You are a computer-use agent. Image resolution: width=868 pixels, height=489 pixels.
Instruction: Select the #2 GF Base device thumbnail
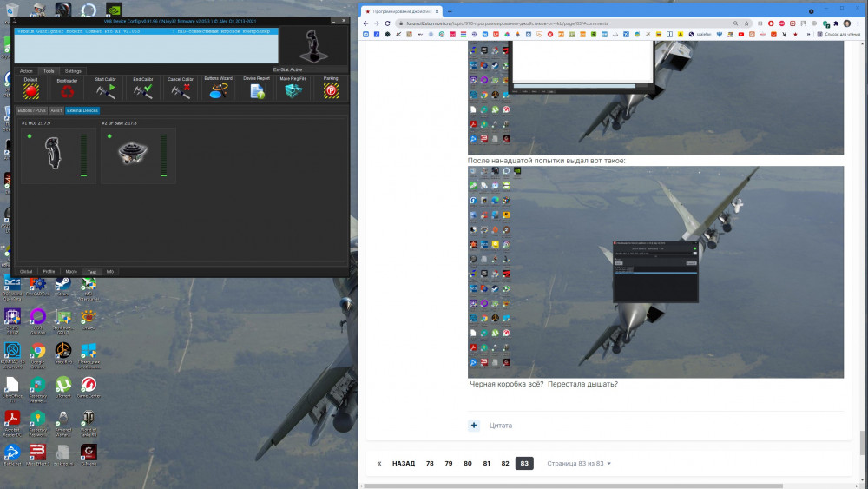133,154
